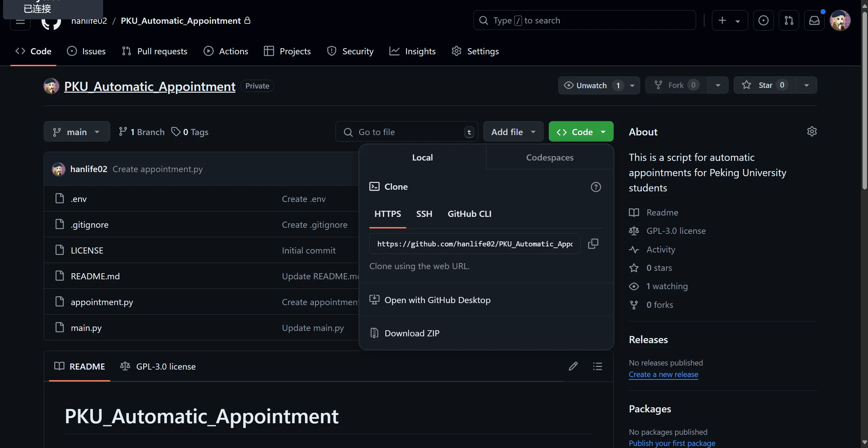
Task: Choose Open with GitHub Desktop
Action: pyautogui.click(x=486, y=300)
